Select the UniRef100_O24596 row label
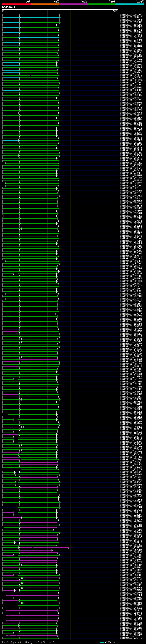The image size is (146, 644). point(131,560)
